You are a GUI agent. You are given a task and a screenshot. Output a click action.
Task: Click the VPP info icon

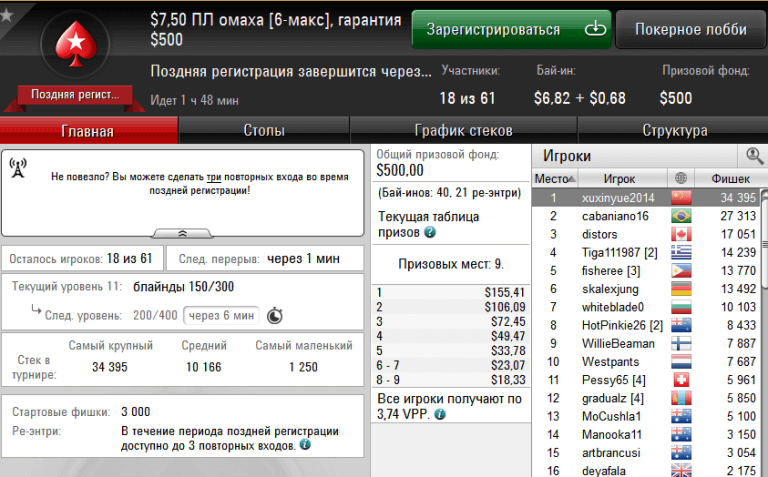click(x=439, y=414)
